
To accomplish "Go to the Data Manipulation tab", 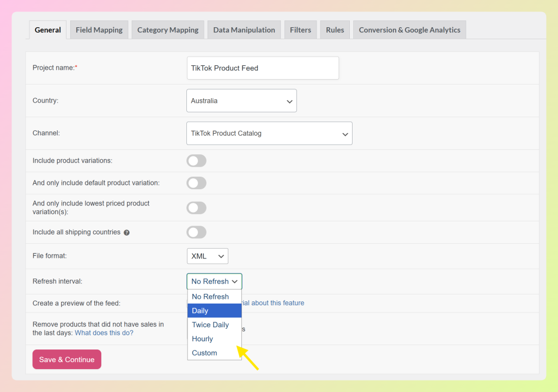I will point(244,29).
